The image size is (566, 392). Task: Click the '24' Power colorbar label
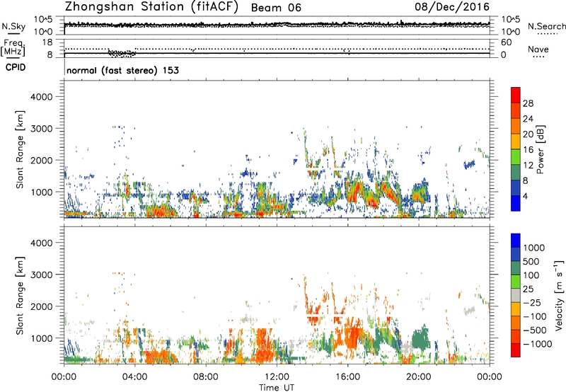click(528, 119)
